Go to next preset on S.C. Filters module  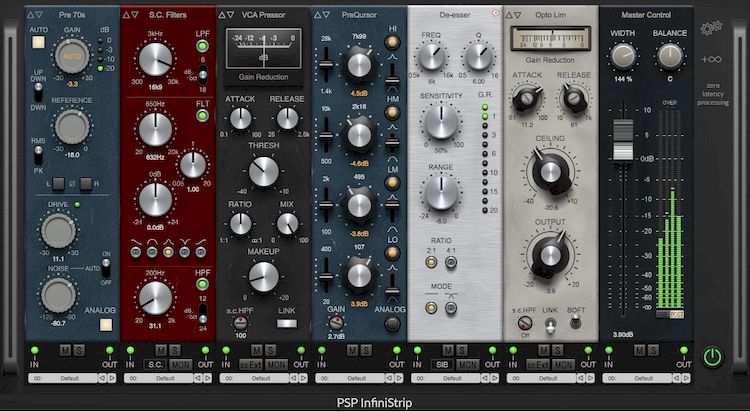[207, 378]
